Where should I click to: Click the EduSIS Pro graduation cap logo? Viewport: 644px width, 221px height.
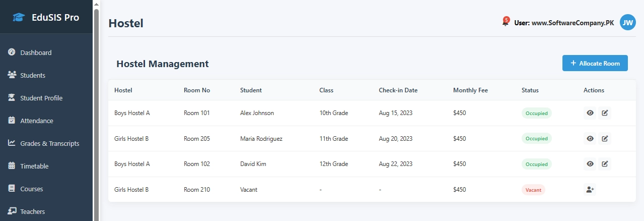coord(19,17)
